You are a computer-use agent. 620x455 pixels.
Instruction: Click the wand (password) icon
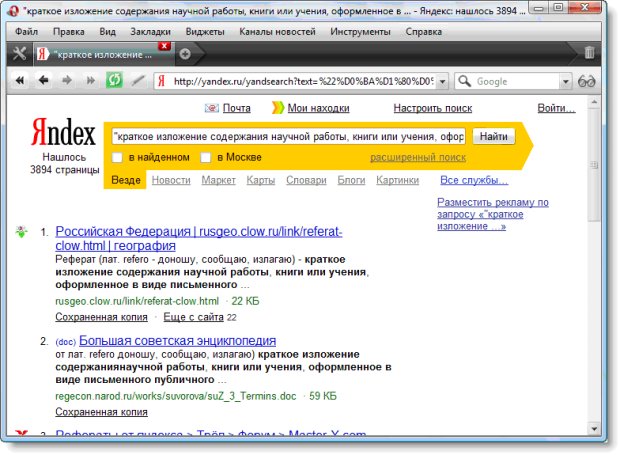click(x=138, y=81)
